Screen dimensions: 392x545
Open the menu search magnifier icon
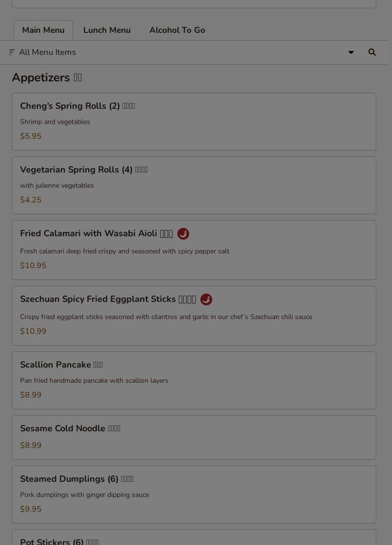(x=372, y=52)
